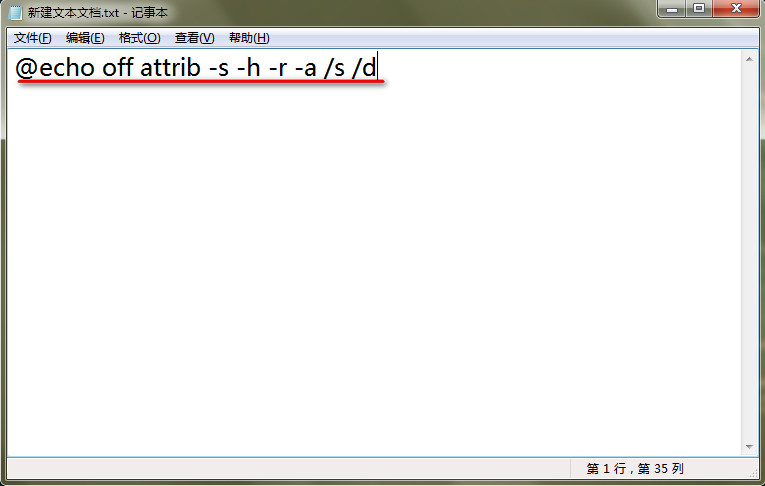Place cursor in the '@echo off attrib' text line
The width and height of the screenshot is (765, 486).
point(196,67)
